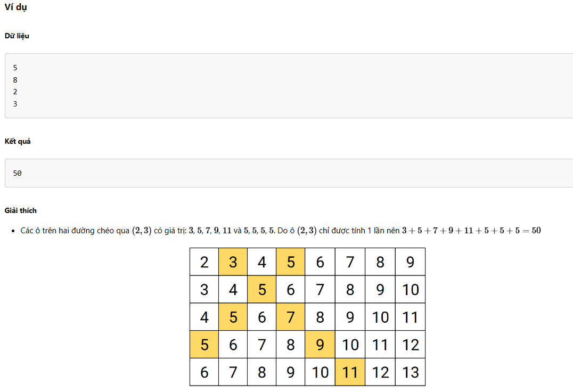The image size is (573, 392).
Task: Click the white cell 10 in the second row
Action: (411, 289)
